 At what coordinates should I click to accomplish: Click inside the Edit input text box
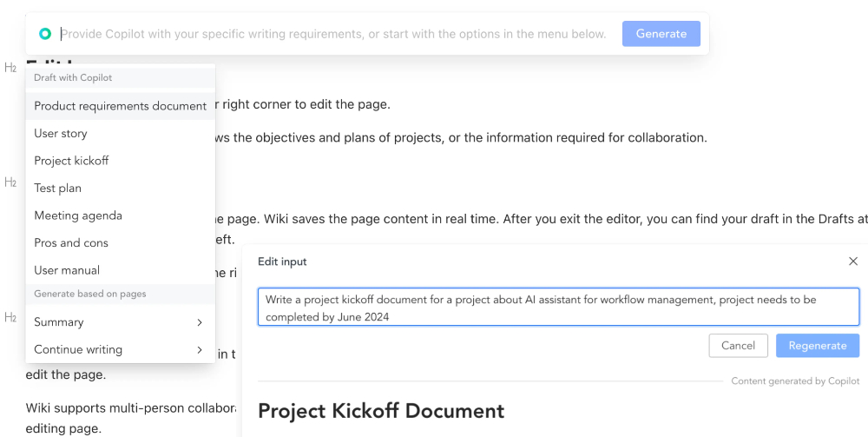click(558, 308)
